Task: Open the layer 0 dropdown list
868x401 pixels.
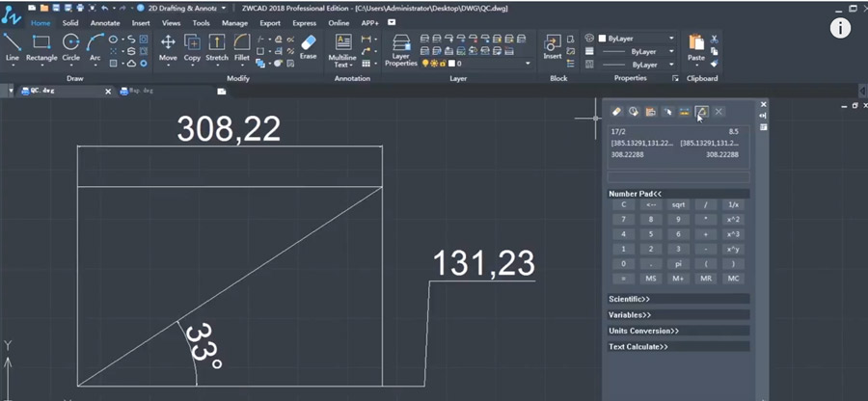Action: [528, 64]
